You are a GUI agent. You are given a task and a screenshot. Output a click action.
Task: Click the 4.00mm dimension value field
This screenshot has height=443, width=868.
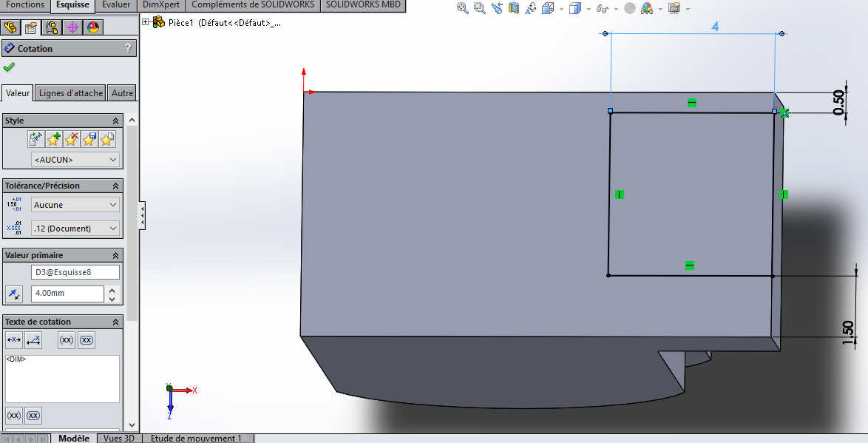[67, 294]
